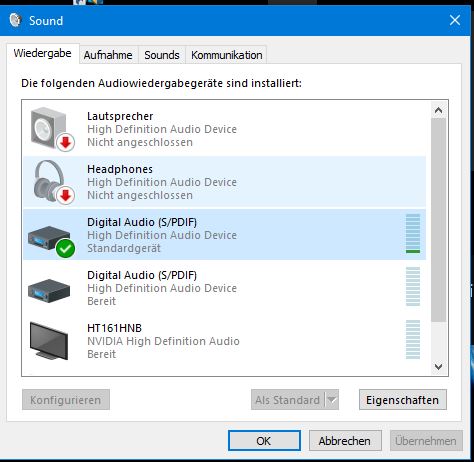Click the device list vertical scrollbar

(439, 220)
